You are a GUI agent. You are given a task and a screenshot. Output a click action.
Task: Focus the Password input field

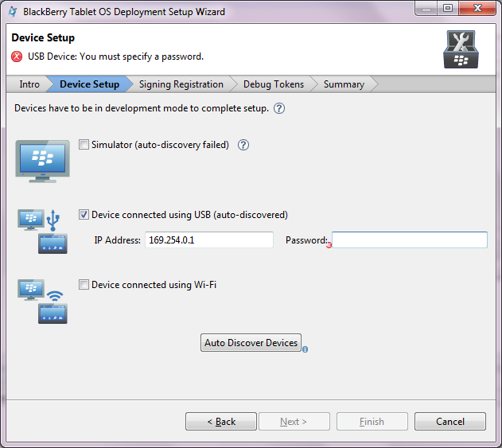[410, 240]
